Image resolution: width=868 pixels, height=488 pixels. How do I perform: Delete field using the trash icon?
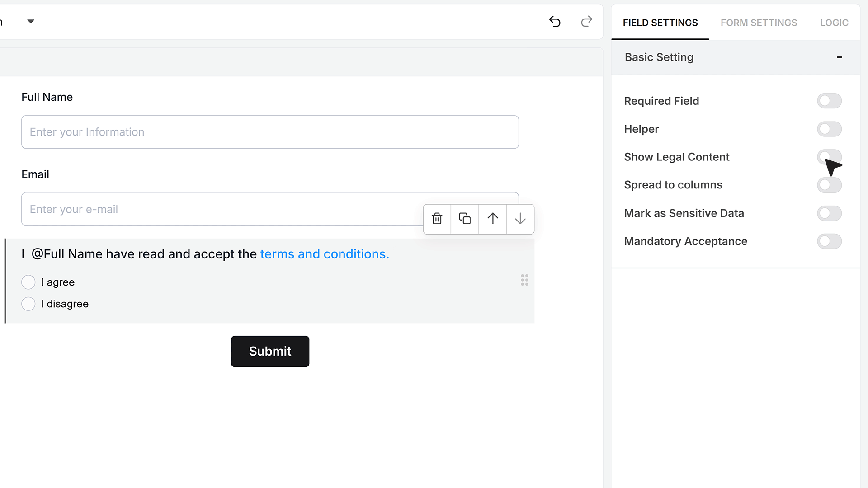(437, 219)
